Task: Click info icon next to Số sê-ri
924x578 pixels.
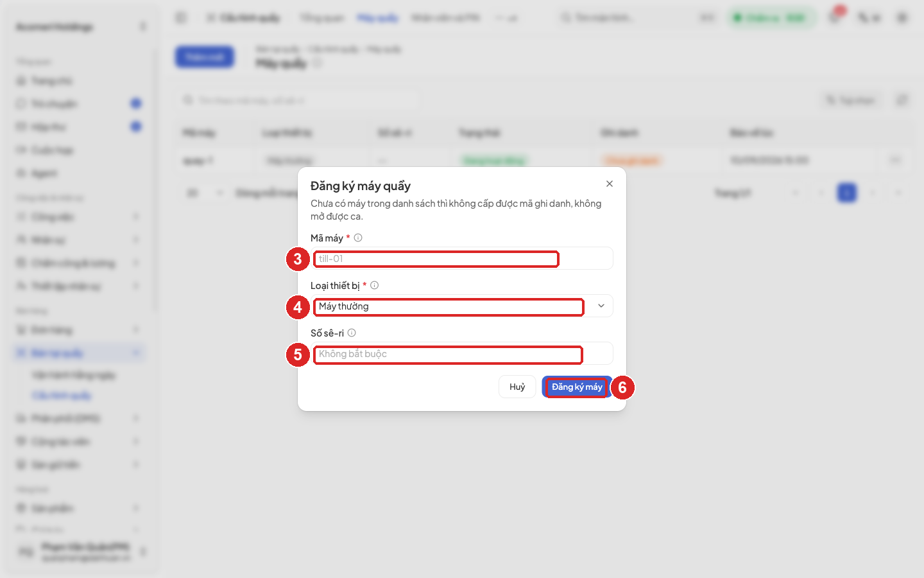Action: click(352, 333)
